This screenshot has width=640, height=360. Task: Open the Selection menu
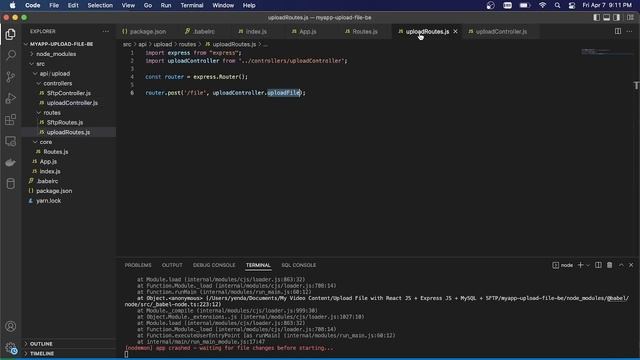point(100,5)
